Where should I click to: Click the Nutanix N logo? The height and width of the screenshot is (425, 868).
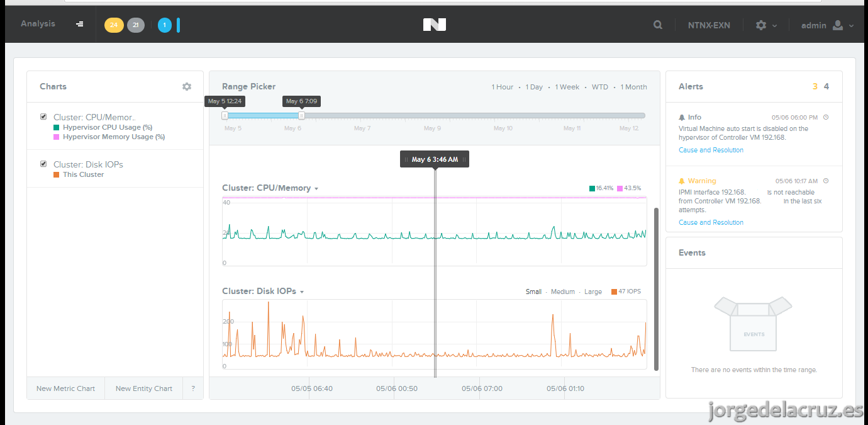click(435, 25)
